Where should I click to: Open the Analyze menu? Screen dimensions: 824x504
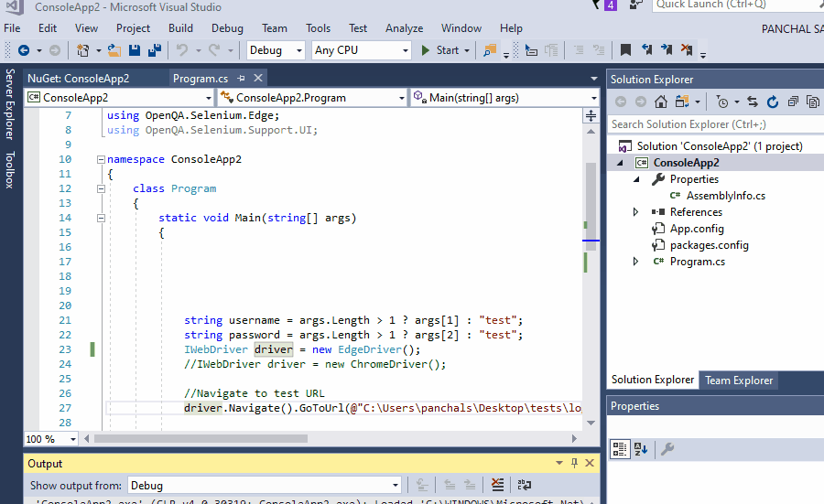tap(404, 28)
